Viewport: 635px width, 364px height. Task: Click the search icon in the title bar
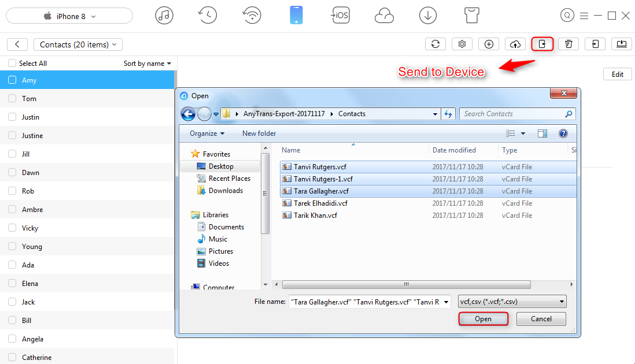pos(567,16)
